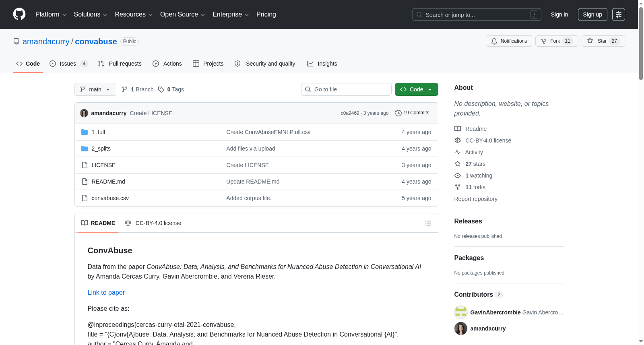The width and height of the screenshot is (644, 345).
Task: Open the 1_full folder
Action: click(x=98, y=132)
